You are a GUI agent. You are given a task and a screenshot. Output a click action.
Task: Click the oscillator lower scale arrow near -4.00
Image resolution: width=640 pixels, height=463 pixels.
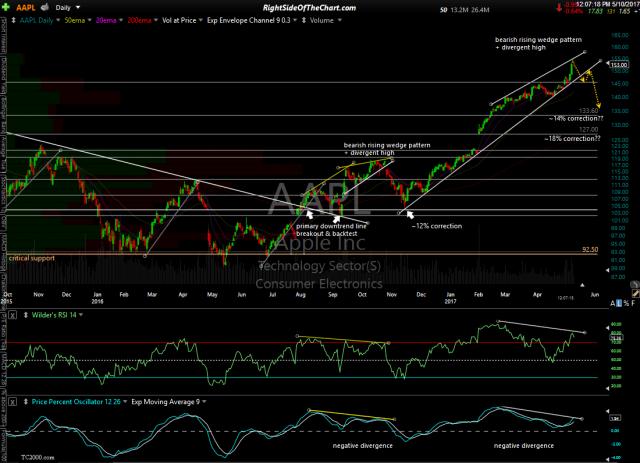coord(607,459)
